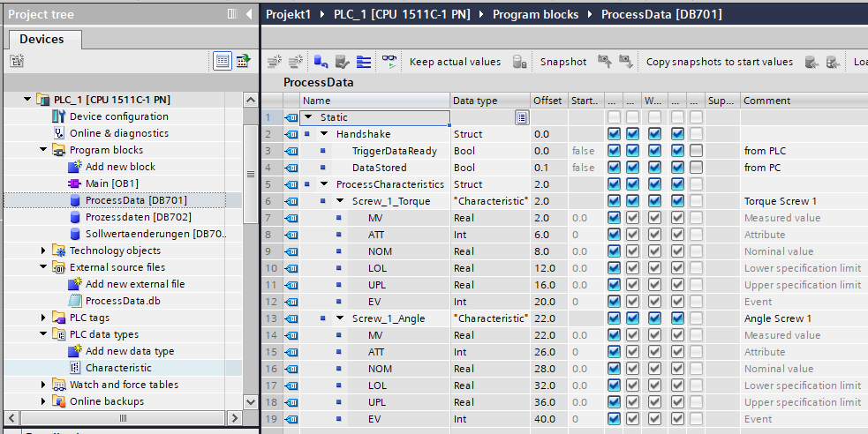Expand the Technology objects folder
868x434 pixels.
(x=43, y=251)
